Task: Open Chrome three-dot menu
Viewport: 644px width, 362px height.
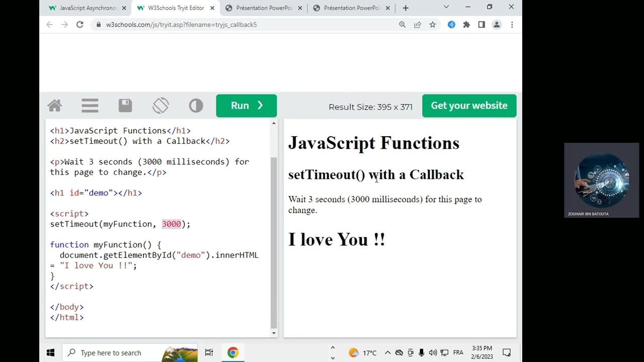Action: click(x=512, y=25)
